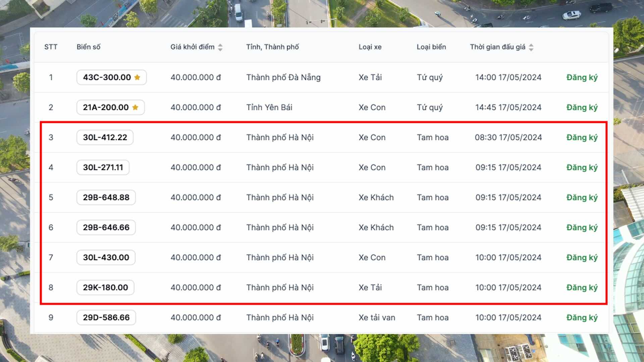
Task: Click Đăng ký for plate 29B-648.88
Action: pos(582,197)
